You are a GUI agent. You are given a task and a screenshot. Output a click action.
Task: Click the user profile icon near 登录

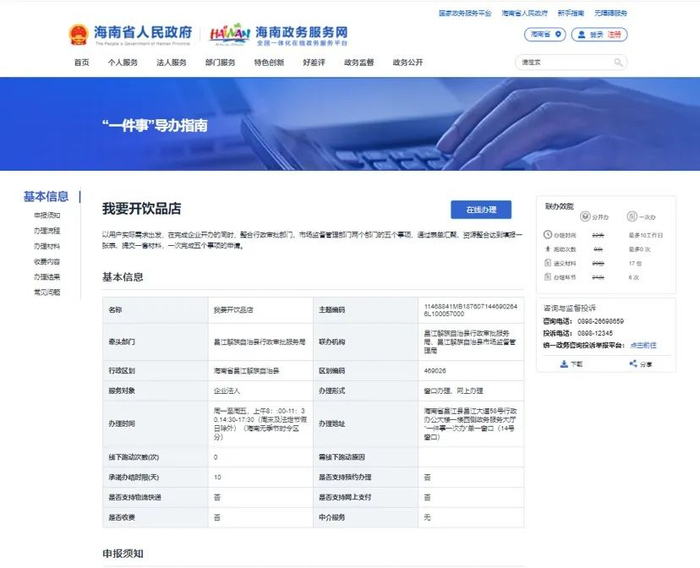click(581, 34)
